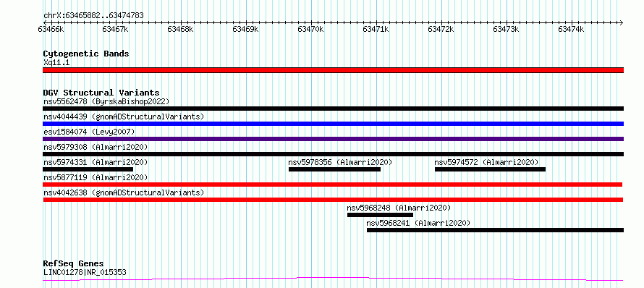The width and height of the screenshot is (644, 288).
Task: Select variant label esv1584074 (Levy2007)
Action: (x=89, y=132)
